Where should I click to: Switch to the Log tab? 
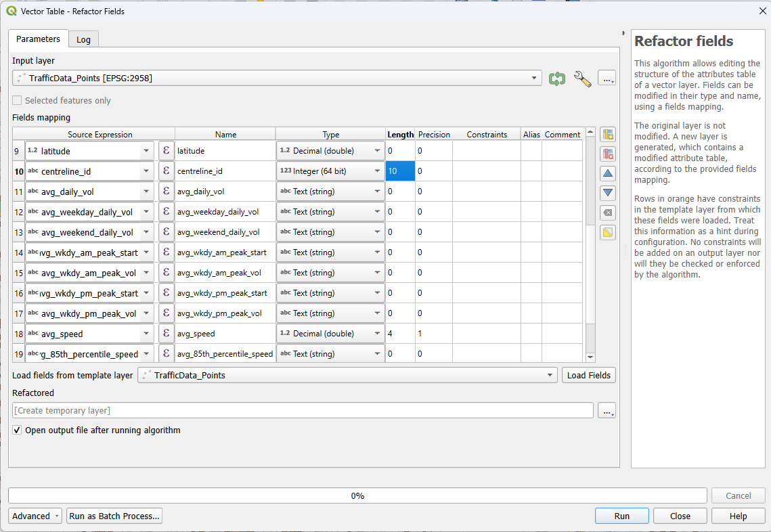click(x=83, y=40)
